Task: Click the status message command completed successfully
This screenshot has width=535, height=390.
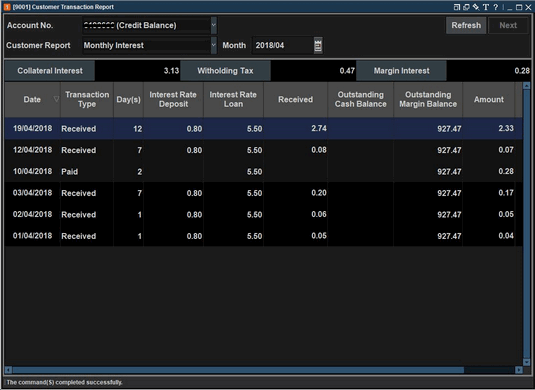Action: (64, 382)
